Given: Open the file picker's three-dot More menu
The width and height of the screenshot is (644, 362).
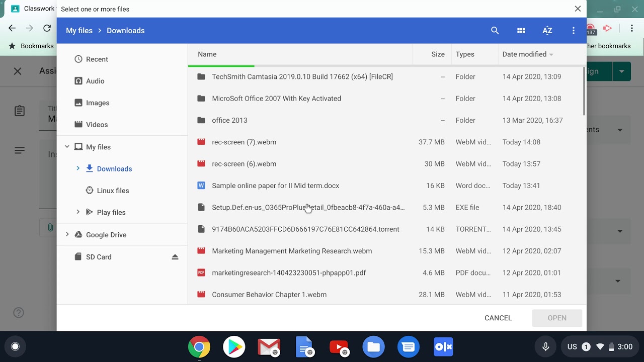Looking at the screenshot, I should [x=574, y=31].
